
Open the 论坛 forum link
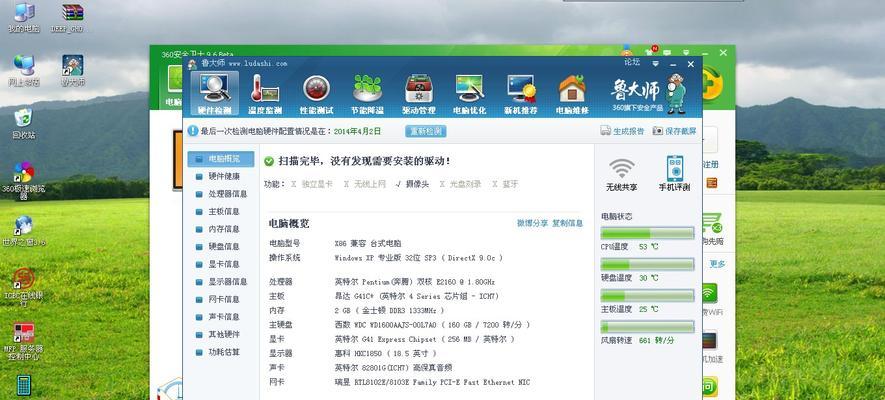(x=632, y=61)
